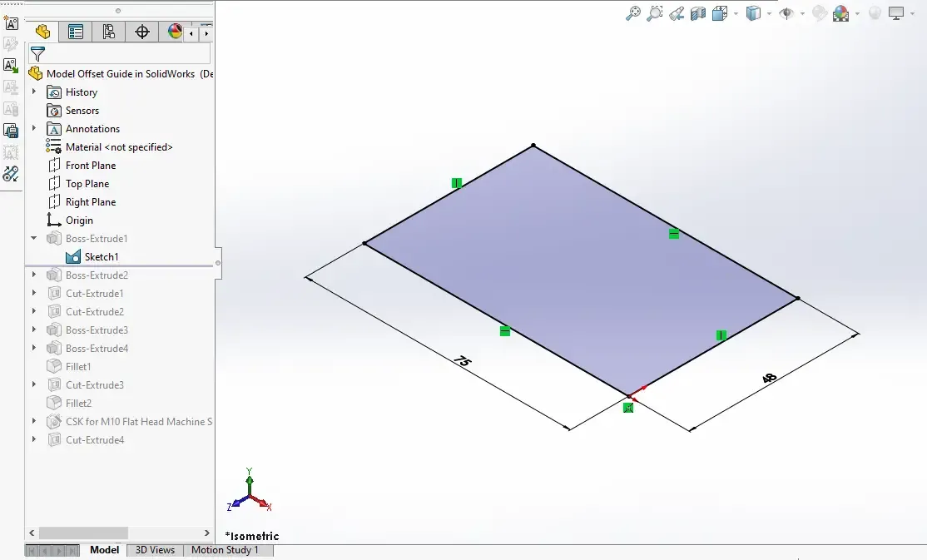927x560 pixels.
Task: Click the View Settings monitor icon
Action: tap(896, 13)
